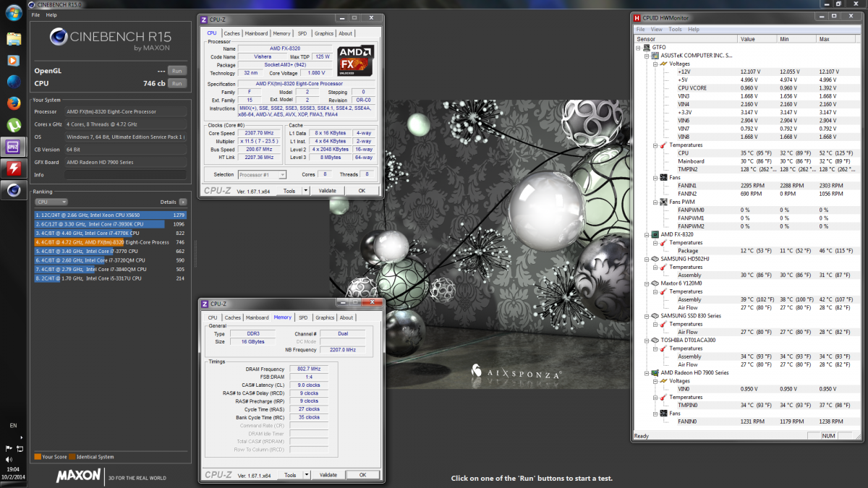Open the volume icon in the system tray

pos(9,459)
